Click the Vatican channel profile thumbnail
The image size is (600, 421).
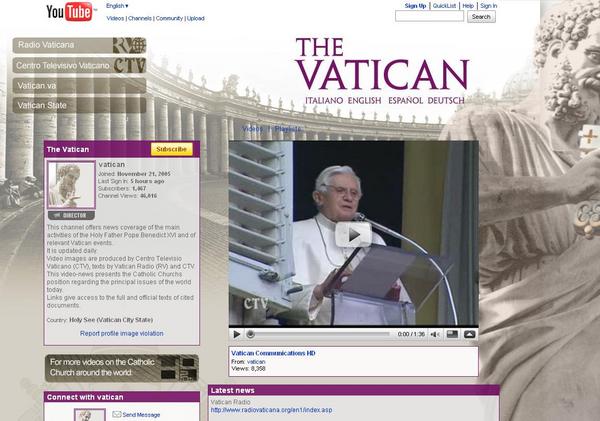click(71, 185)
